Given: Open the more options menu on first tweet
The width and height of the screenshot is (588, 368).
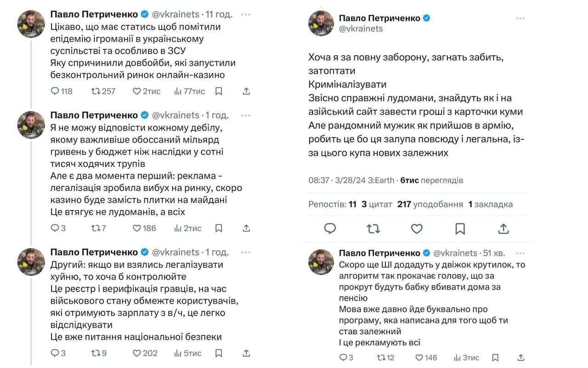Looking at the screenshot, I should tap(246, 14).
